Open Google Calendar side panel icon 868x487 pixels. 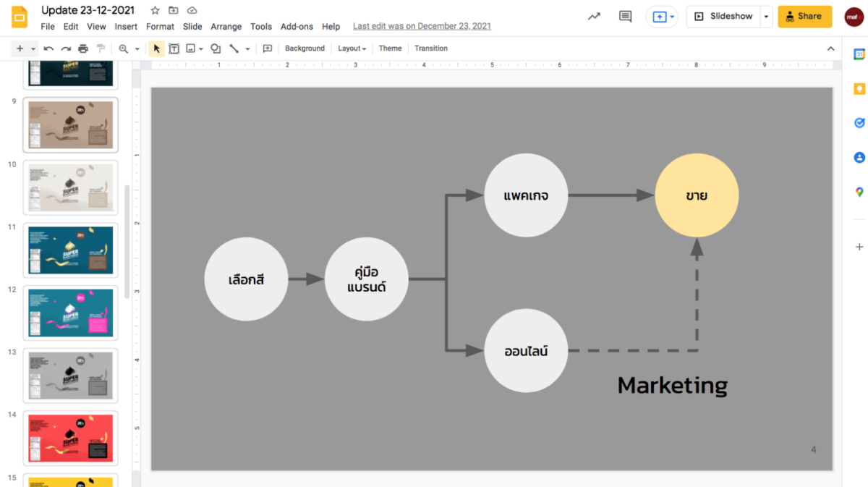859,54
